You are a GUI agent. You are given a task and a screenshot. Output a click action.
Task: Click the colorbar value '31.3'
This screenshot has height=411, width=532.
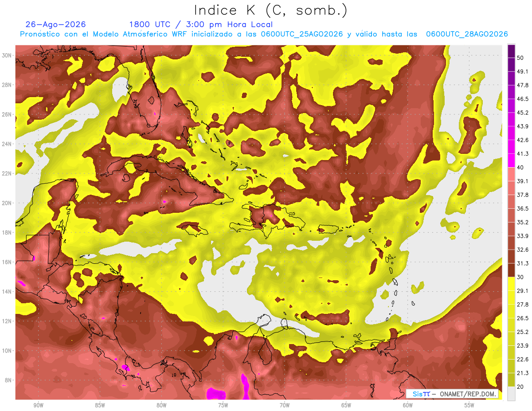523,263
